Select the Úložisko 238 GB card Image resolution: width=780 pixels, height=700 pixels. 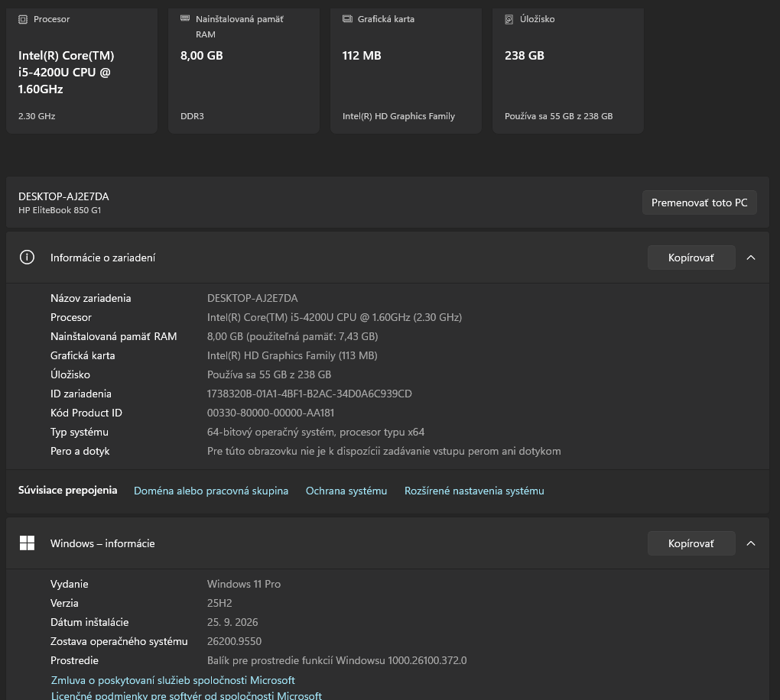[x=567, y=70]
